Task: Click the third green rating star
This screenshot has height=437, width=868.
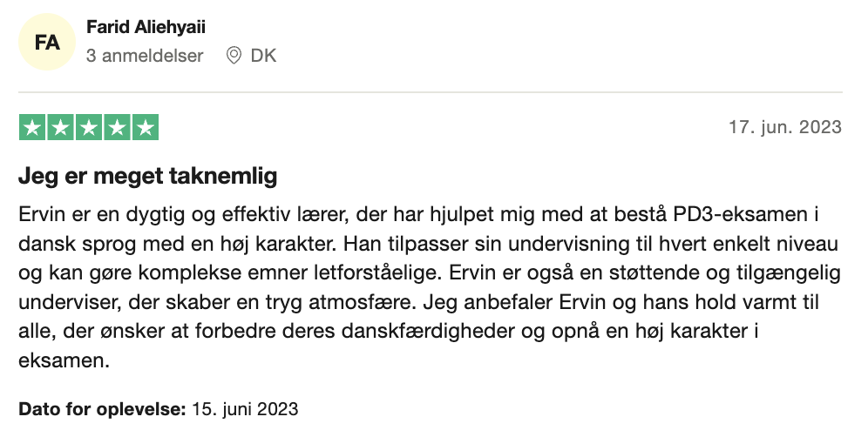Action: [89, 127]
